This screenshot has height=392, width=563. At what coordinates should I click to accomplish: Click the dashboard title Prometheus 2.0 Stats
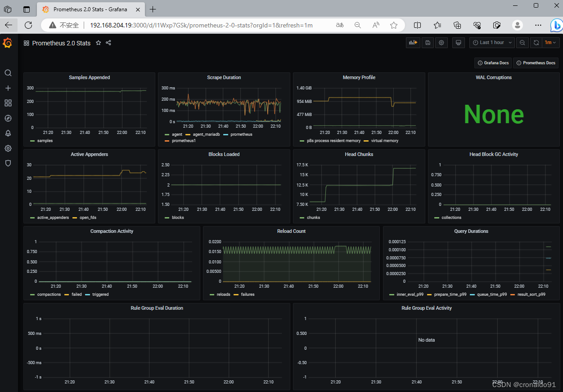(x=61, y=43)
